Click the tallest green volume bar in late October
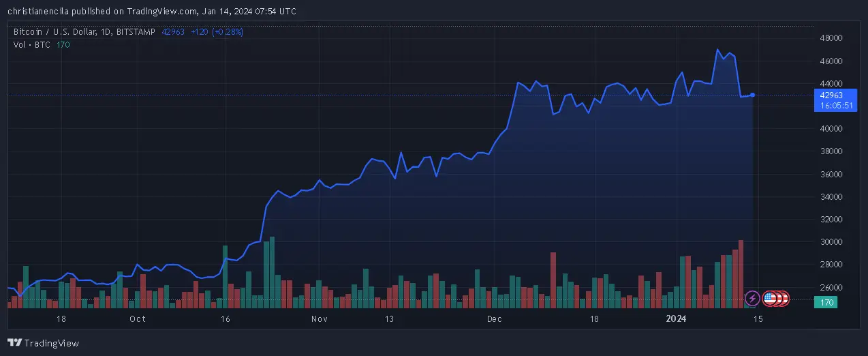868x356 pixels. (x=272, y=273)
